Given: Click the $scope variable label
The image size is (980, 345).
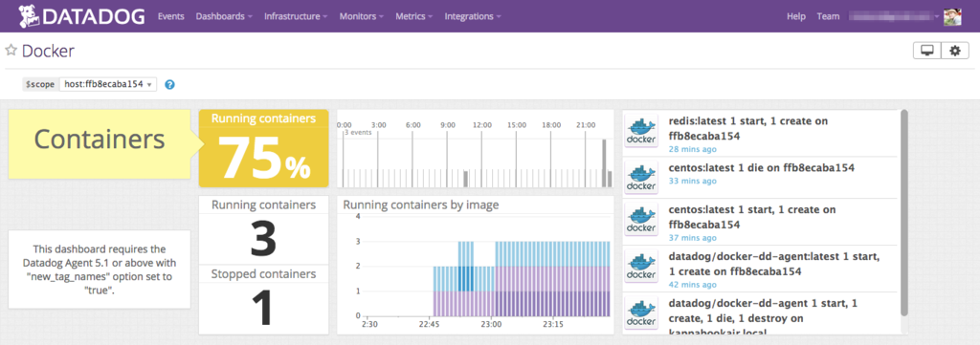Looking at the screenshot, I should pyautogui.click(x=40, y=84).
